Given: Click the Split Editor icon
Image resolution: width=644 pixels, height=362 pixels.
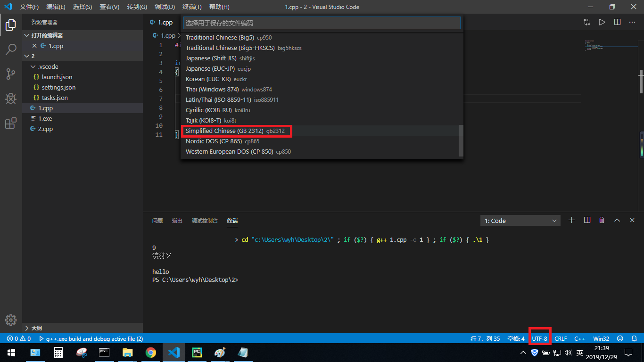Looking at the screenshot, I should pos(617,22).
